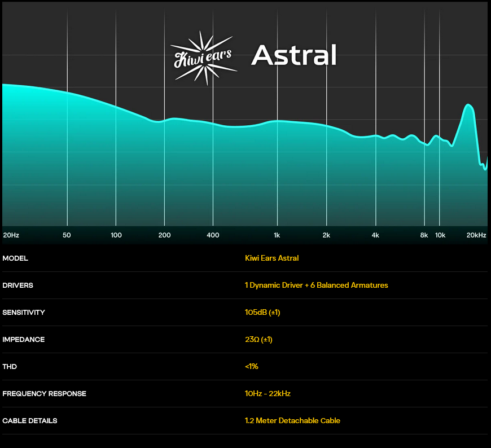Select the 23Ω impedance value

(x=259, y=340)
